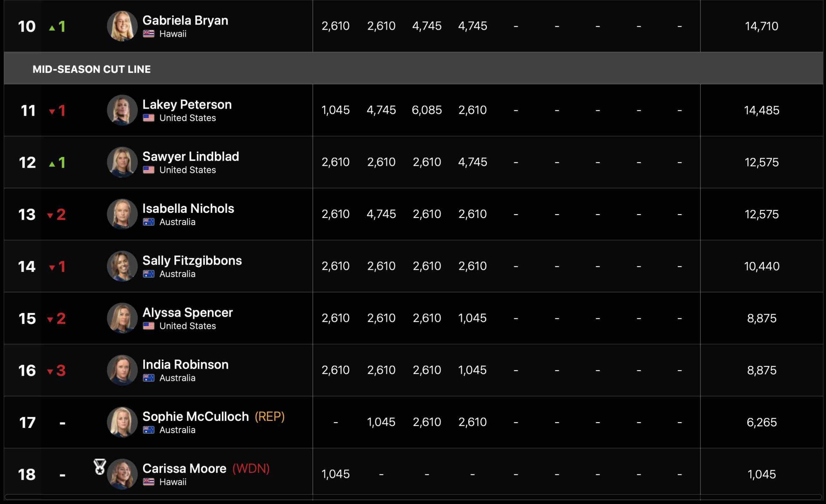Click the Australia flag under Sophie McCulloch
The image size is (826, 504).
[x=148, y=430]
